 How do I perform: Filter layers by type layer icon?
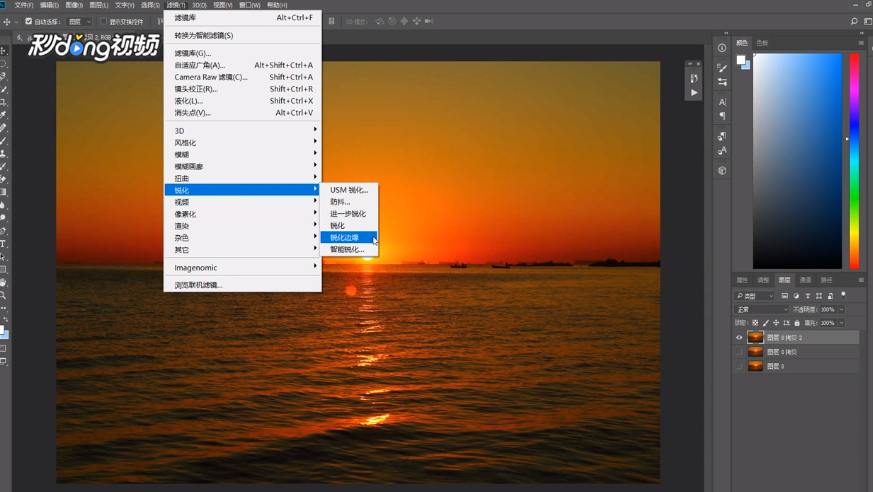pos(808,296)
